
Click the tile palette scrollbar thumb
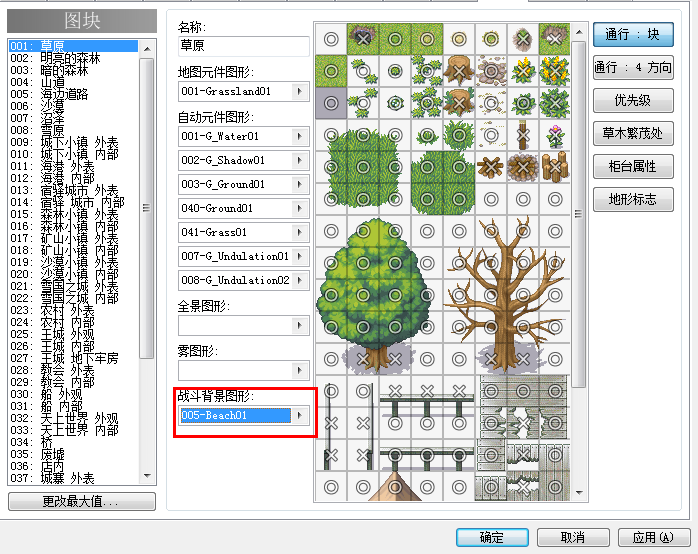579,214
